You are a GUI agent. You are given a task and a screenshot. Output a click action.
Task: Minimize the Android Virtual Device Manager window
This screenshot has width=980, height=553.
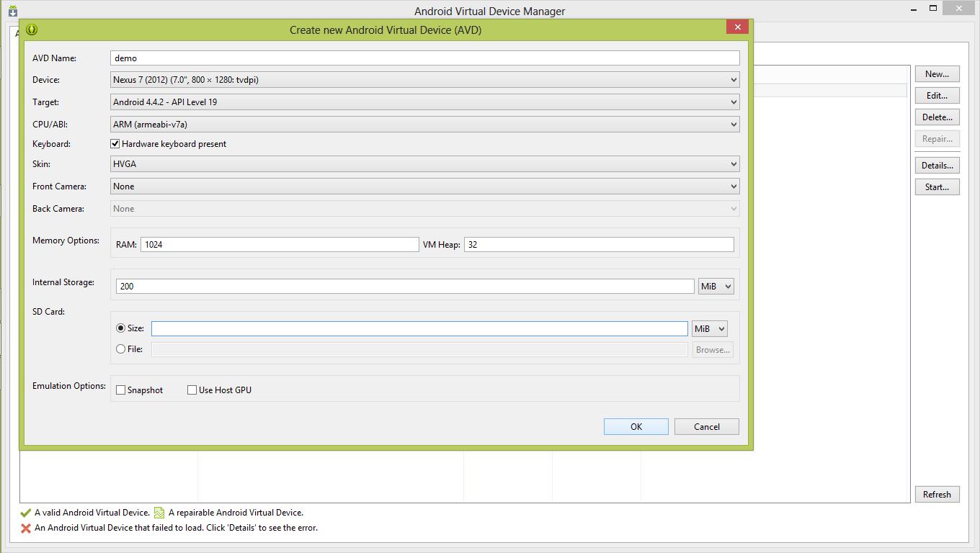(914, 9)
